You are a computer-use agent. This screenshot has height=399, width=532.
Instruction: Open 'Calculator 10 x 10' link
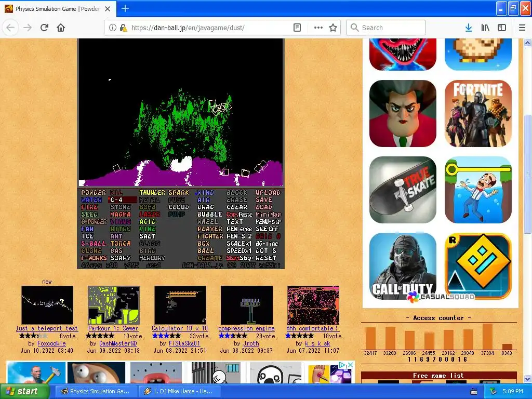[180, 328]
